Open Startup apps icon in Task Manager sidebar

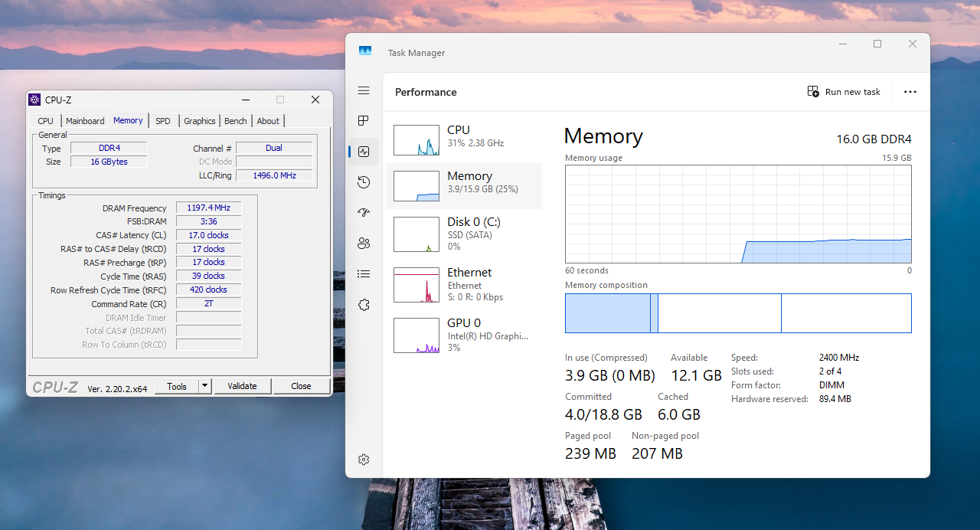364,213
